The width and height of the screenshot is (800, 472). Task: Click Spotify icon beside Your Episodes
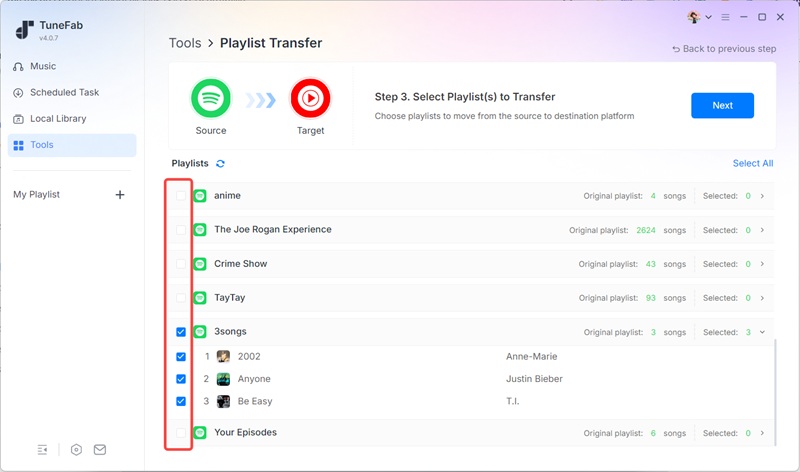pos(200,433)
